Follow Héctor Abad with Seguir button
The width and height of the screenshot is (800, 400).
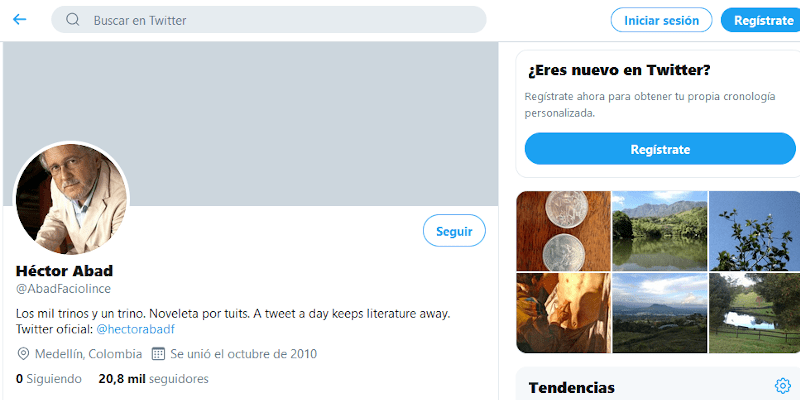click(x=454, y=231)
